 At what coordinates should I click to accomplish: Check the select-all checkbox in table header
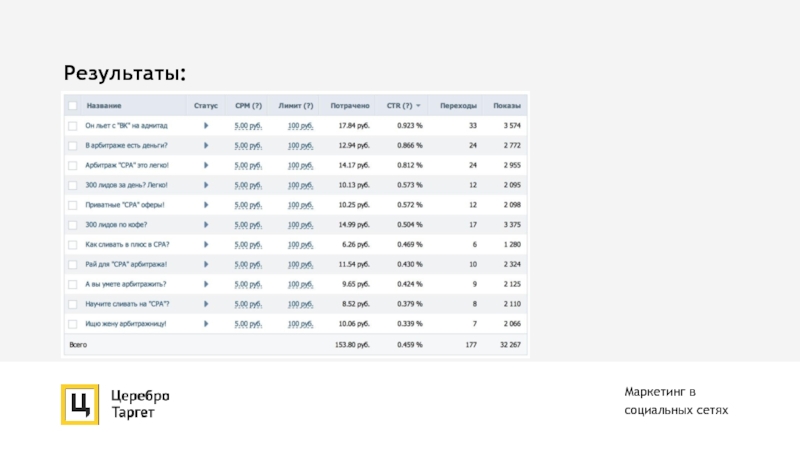71,106
